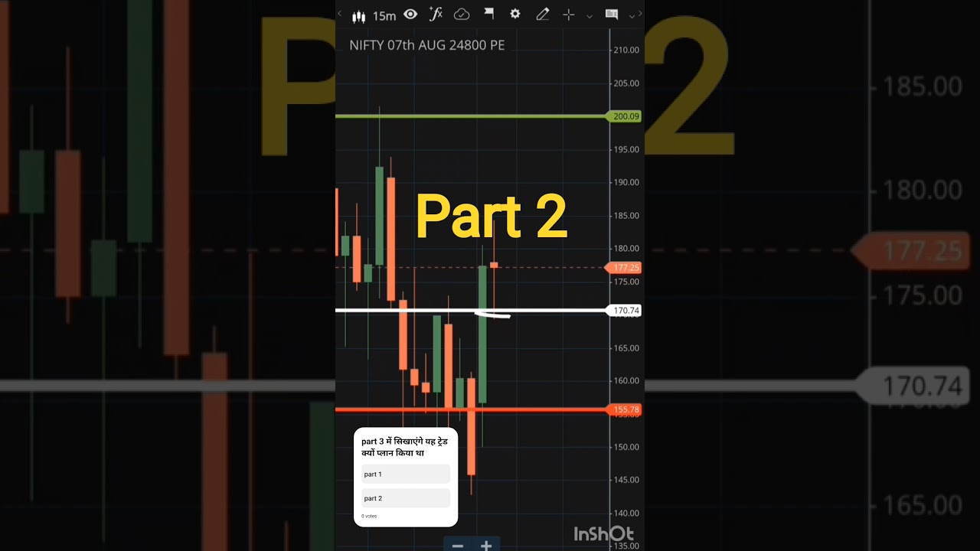The width and height of the screenshot is (980, 551).
Task: Click the 210.00 price axis value
Action: click(626, 51)
